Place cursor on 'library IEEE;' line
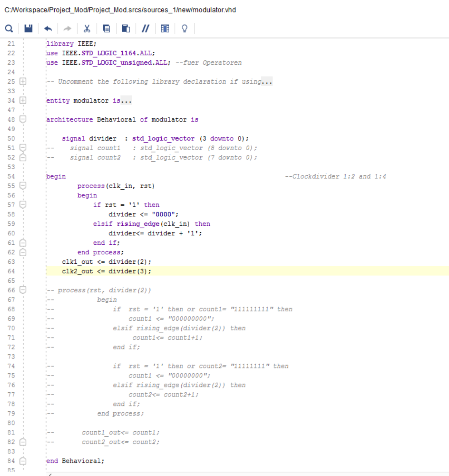 pyautogui.click(x=71, y=44)
